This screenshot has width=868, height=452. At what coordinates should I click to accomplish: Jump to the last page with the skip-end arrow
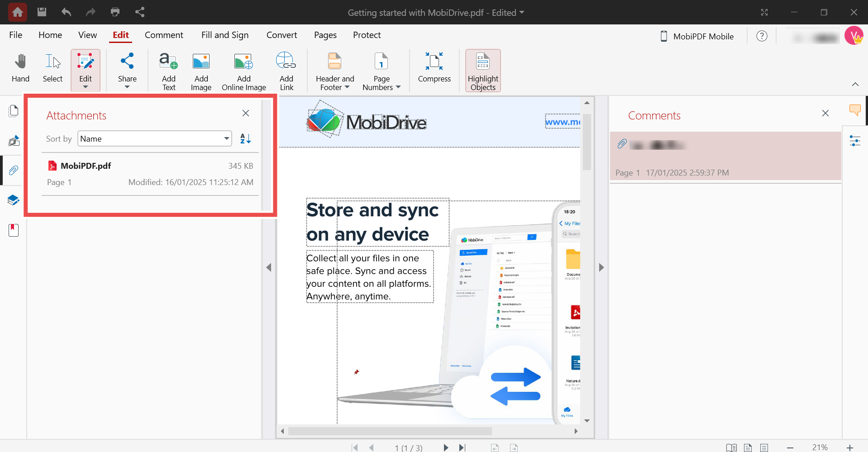(462, 447)
